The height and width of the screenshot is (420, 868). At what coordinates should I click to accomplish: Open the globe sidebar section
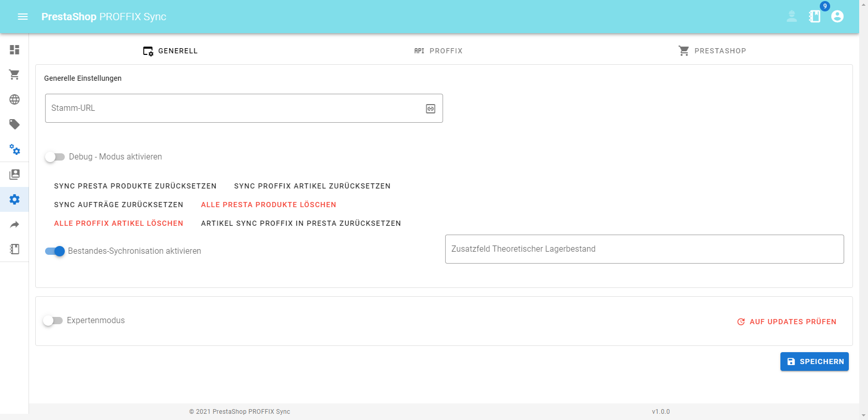click(15, 99)
